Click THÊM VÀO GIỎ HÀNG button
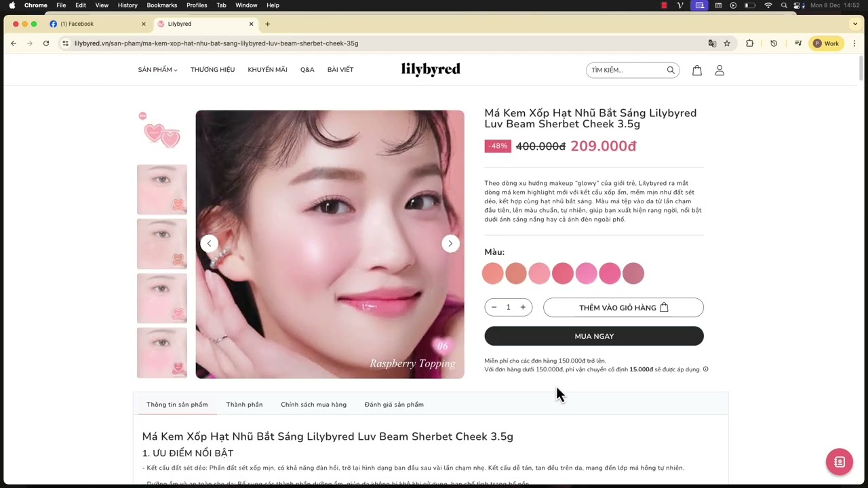This screenshot has width=868, height=488. 623,307
